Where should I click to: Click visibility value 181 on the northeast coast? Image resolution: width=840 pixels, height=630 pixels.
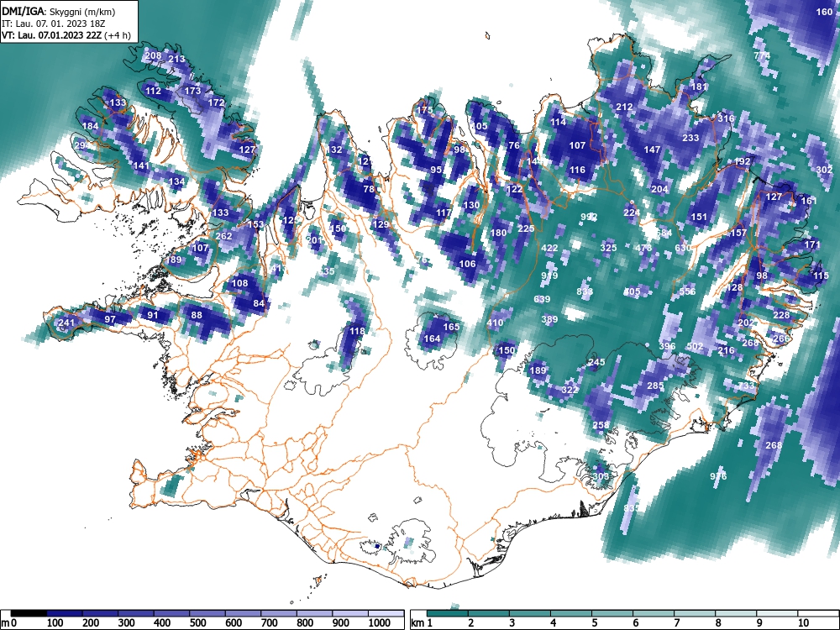[x=700, y=87]
